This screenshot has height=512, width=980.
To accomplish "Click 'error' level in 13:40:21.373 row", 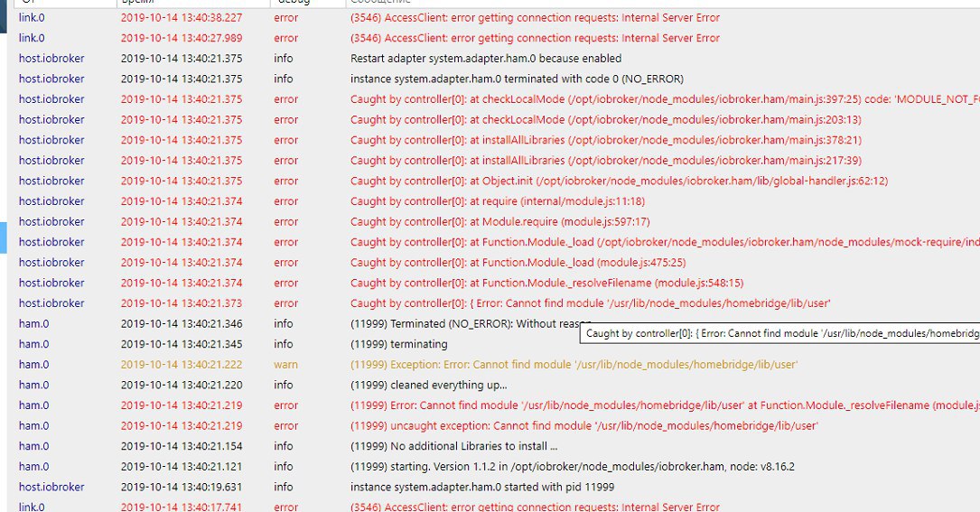I will 285,303.
